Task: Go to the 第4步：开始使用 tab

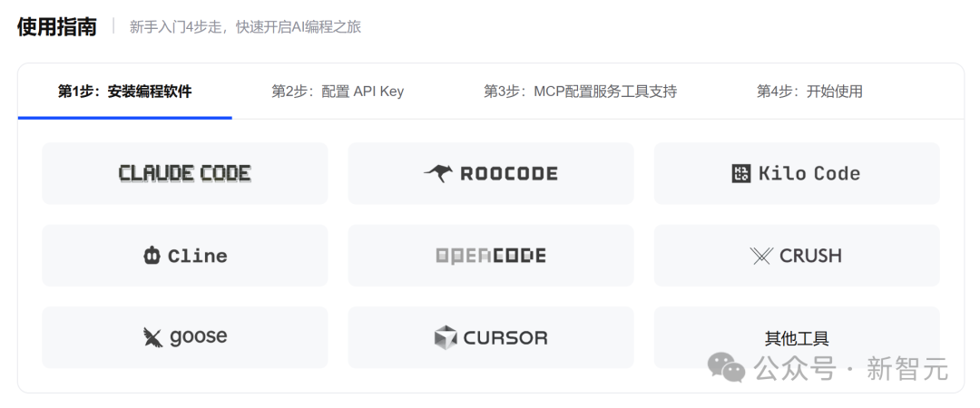Action: 809,92
